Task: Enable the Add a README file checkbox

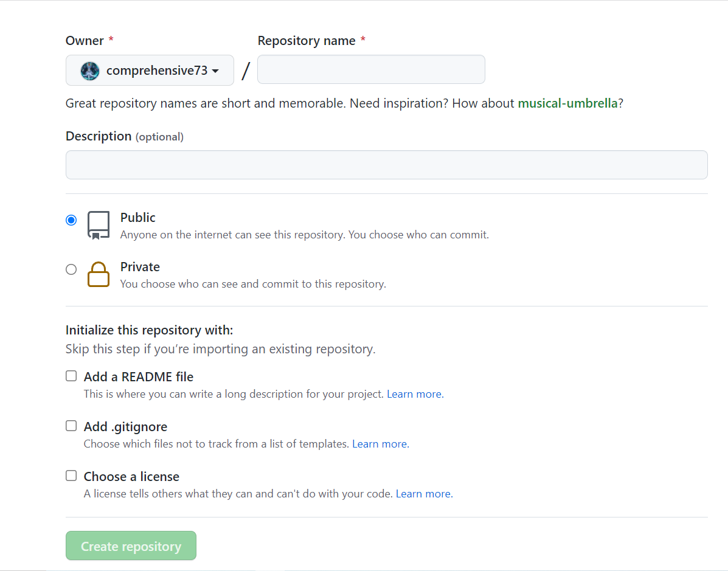Action: tap(71, 376)
